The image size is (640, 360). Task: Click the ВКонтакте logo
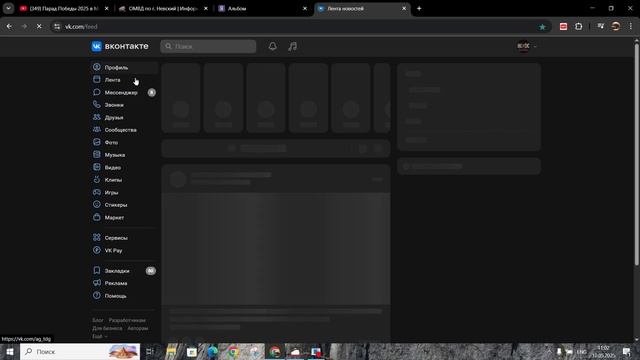pos(120,46)
